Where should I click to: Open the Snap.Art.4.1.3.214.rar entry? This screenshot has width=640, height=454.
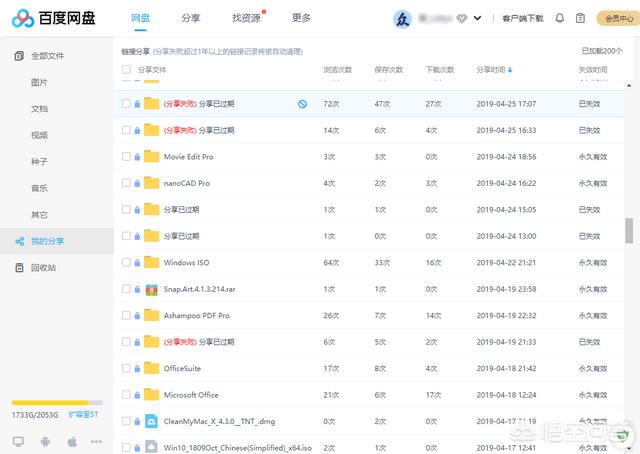pyautogui.click(x=200, y=289)
